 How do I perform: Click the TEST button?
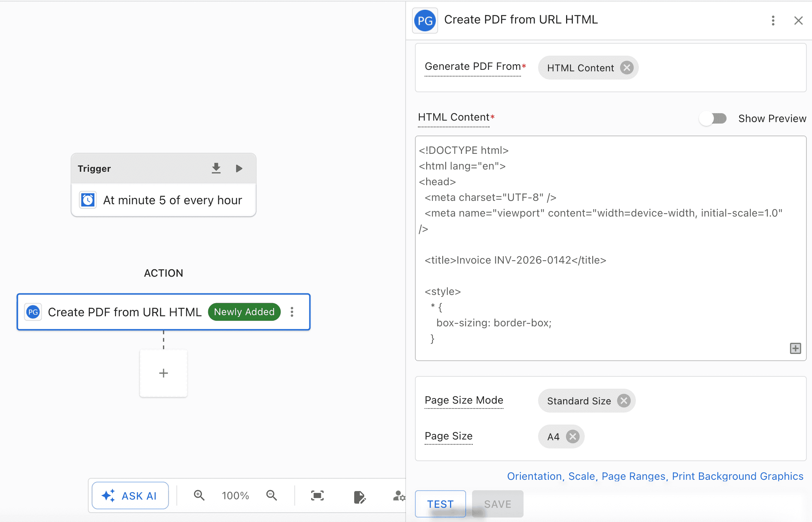440,504
